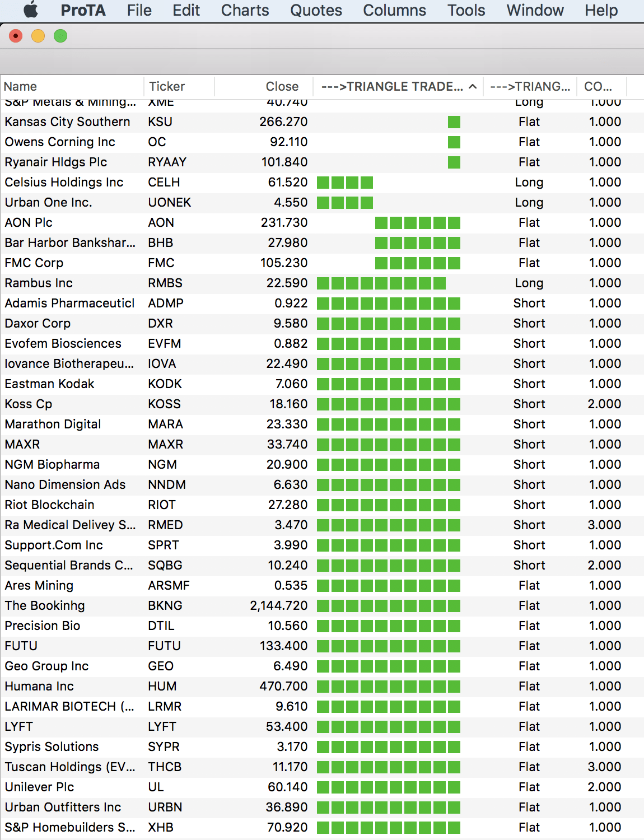Select Urban One Inc. row
The image size is (644, 840).
pyautogui.click(x=322, y=202)
